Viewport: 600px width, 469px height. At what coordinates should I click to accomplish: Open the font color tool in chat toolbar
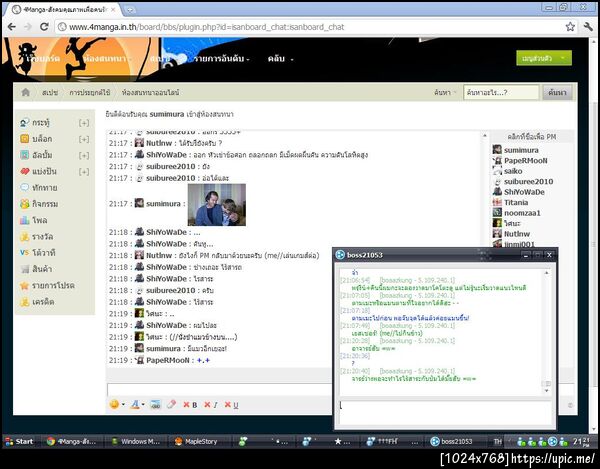(135, 404)
